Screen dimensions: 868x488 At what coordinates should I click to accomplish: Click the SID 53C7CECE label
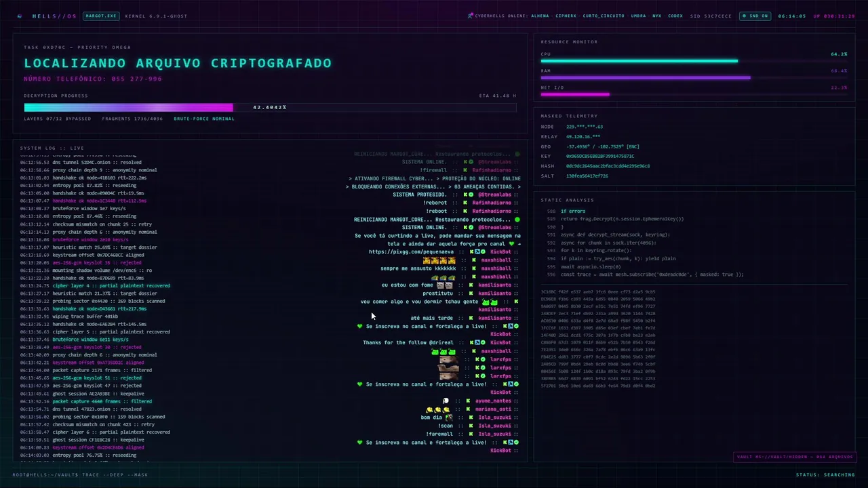[x=711, y=16]
